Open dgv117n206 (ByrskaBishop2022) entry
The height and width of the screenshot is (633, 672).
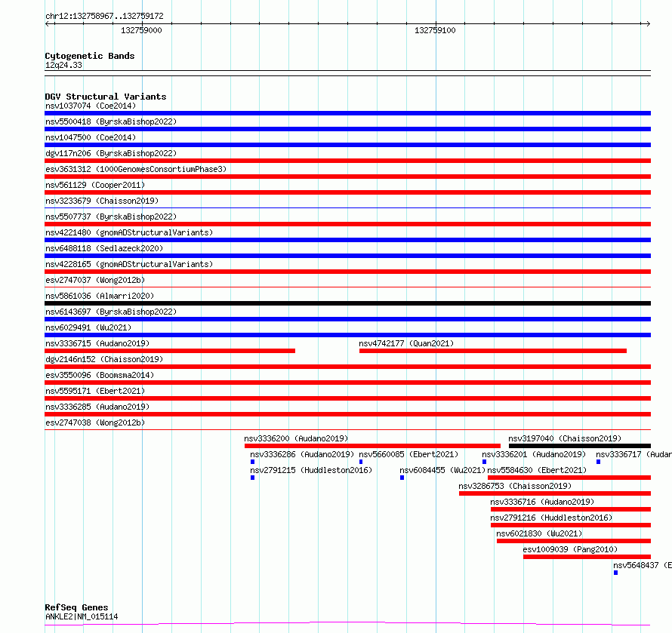click(111, 153)
